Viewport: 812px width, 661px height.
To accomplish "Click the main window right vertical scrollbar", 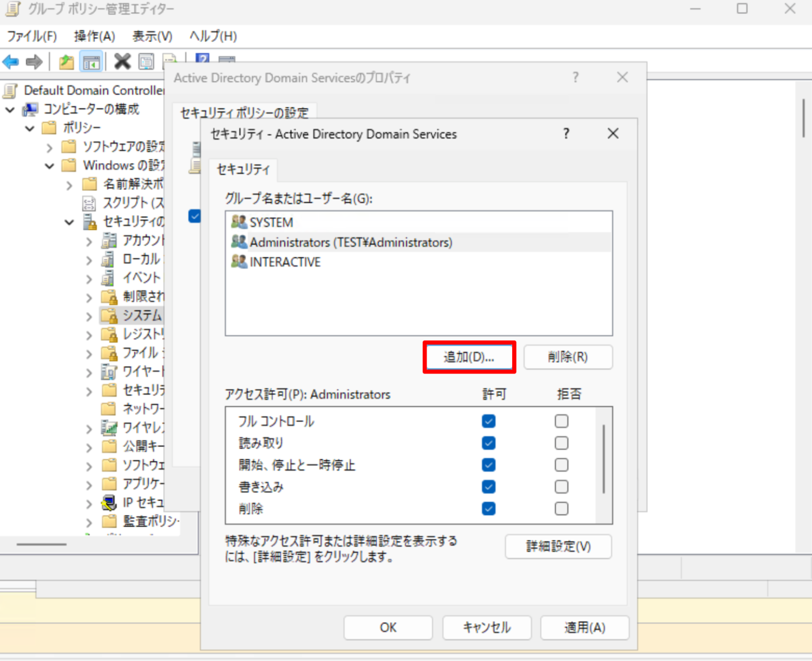I will [804, 118].
